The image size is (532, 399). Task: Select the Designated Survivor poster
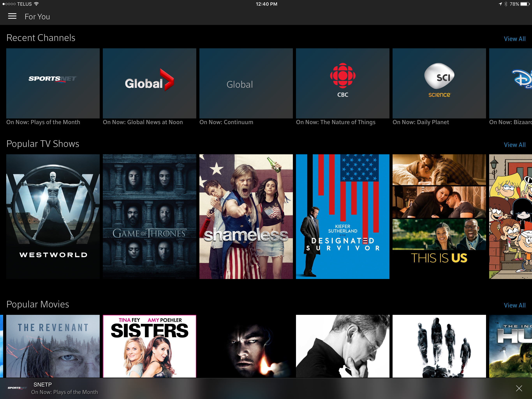pyautogui.click(x=343, y=217)
